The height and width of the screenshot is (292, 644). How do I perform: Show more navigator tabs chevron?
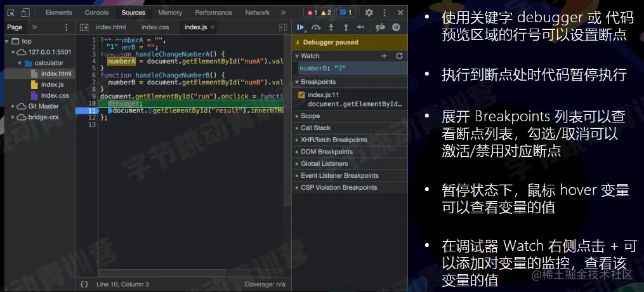pos(34,27)
